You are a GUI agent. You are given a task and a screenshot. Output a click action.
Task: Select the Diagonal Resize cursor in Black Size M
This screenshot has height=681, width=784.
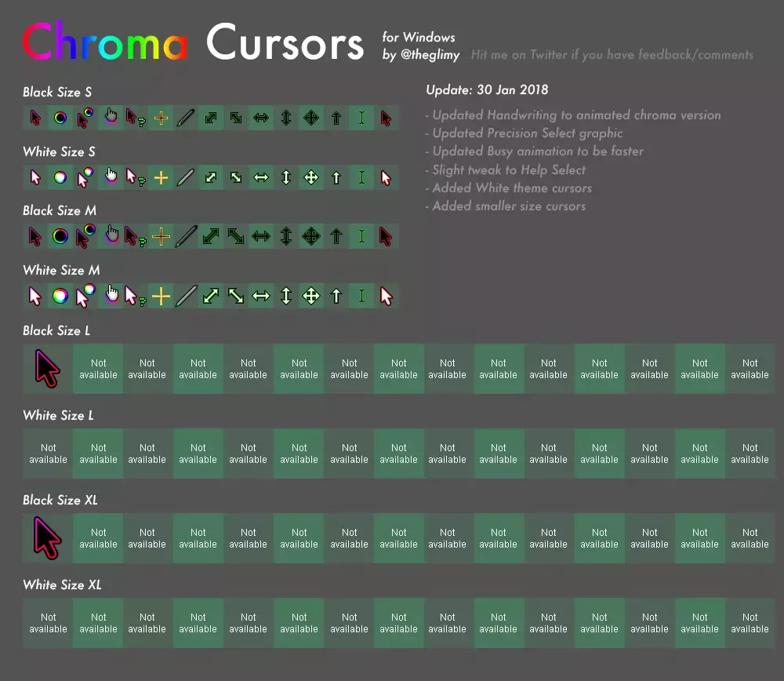click(x=210, y=236)
